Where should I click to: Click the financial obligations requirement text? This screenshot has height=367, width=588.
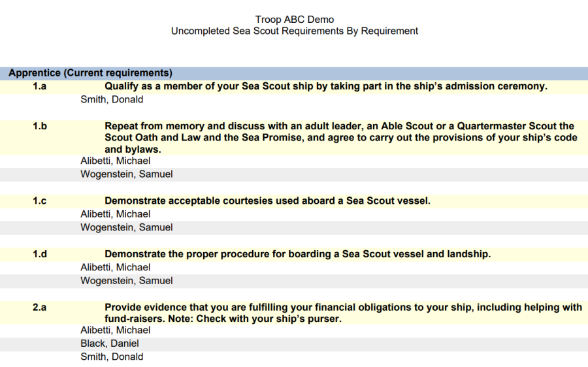343,313
